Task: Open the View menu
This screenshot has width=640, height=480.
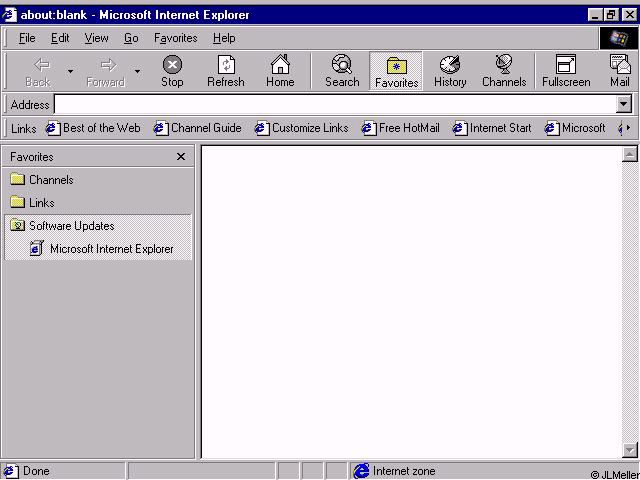Action: pyautogui.click(x=96, y=38)
